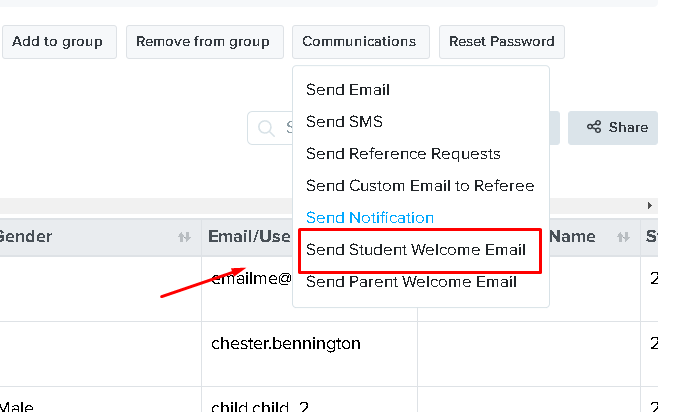Viewport: 675px width, 412px height.
Task: Click Reset Password button
Action: pyautogui.click(x=502, y=42)
